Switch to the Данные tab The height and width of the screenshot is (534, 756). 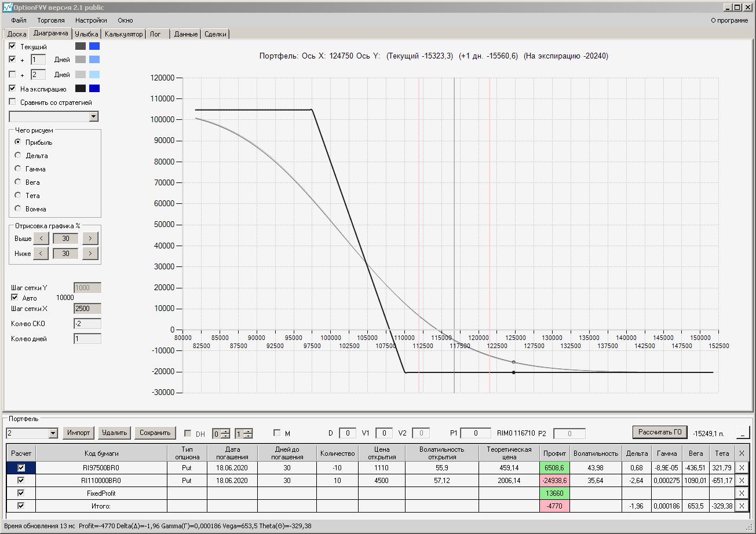pos(186,34)
